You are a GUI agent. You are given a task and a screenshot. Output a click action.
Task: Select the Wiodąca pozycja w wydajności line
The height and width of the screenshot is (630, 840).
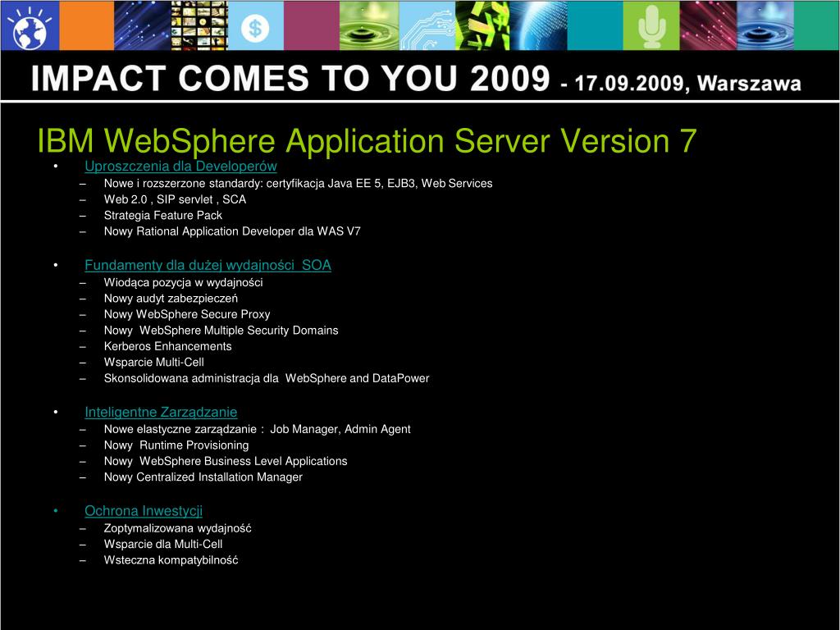(183, 282)
